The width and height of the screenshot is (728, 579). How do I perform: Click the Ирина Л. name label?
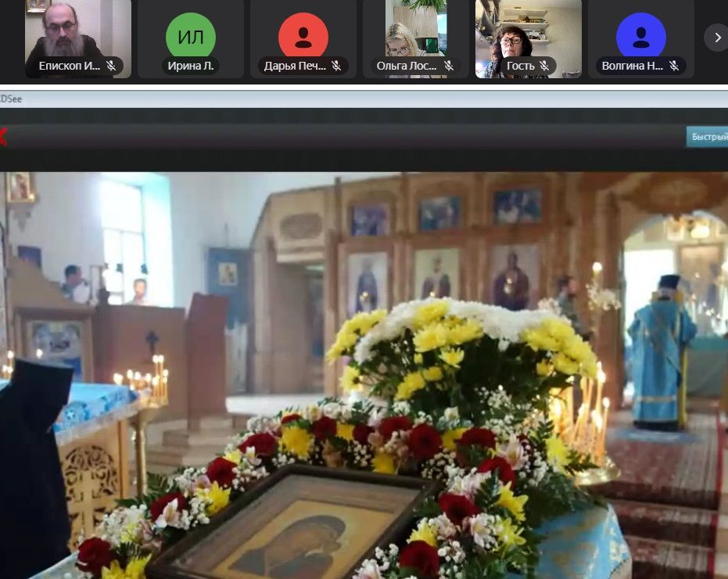(x=191, y=67)
